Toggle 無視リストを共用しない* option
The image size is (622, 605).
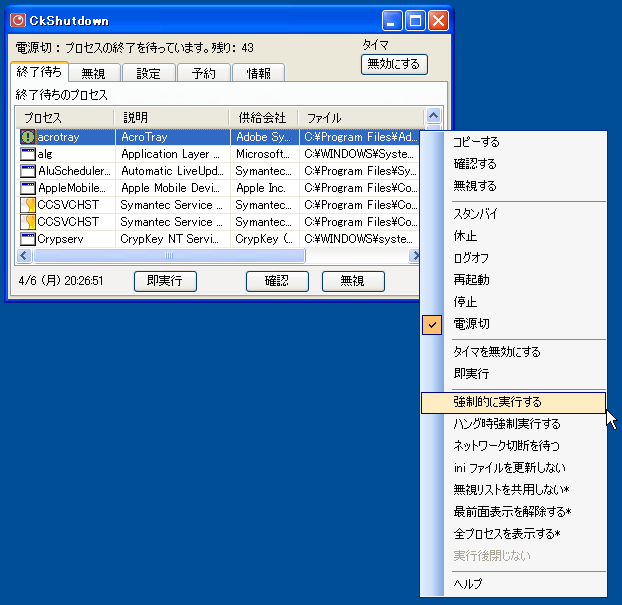tap(513, 490)
